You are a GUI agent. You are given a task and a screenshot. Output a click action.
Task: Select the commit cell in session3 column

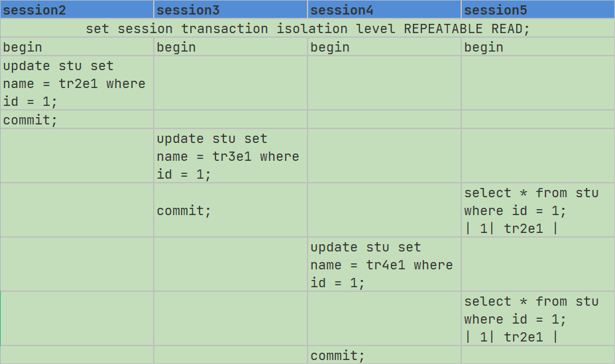click(231, 210)
